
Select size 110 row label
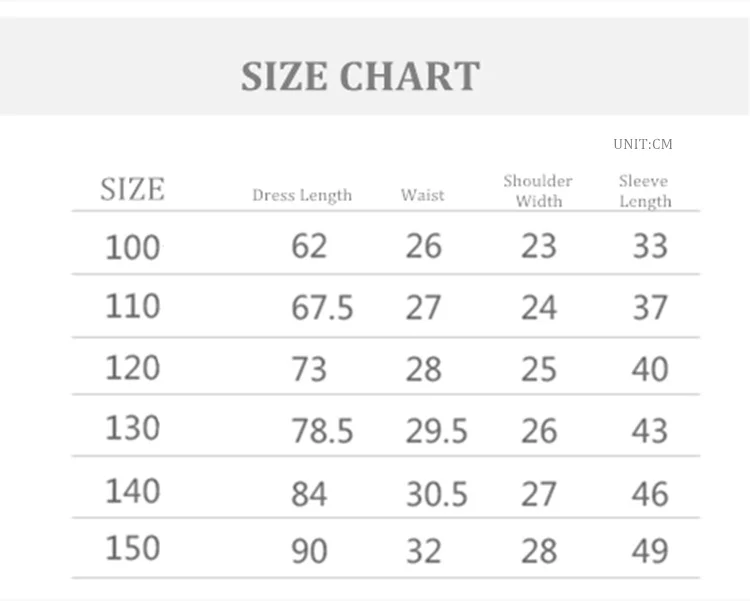(132, 306)
